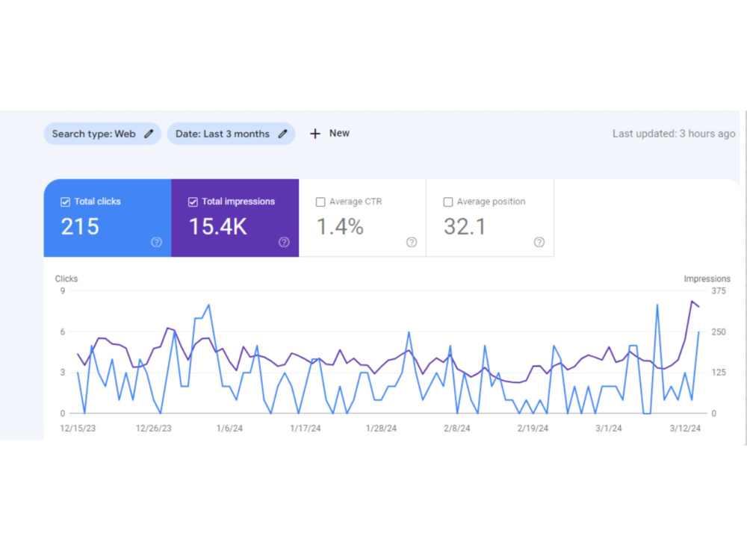Screen dimensions: 747x560
Task: Click the Last updated: 3 hours ago text
Action: [674, 134]
